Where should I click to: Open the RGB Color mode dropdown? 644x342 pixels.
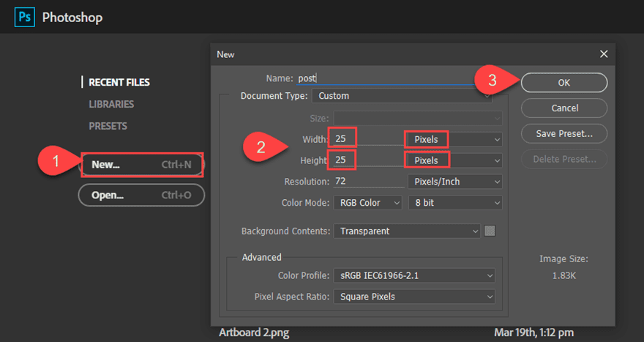pos(367,203)
